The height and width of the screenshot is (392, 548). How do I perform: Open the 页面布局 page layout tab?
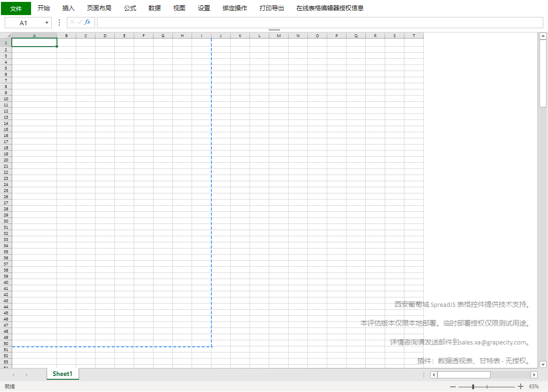(99, 8)
